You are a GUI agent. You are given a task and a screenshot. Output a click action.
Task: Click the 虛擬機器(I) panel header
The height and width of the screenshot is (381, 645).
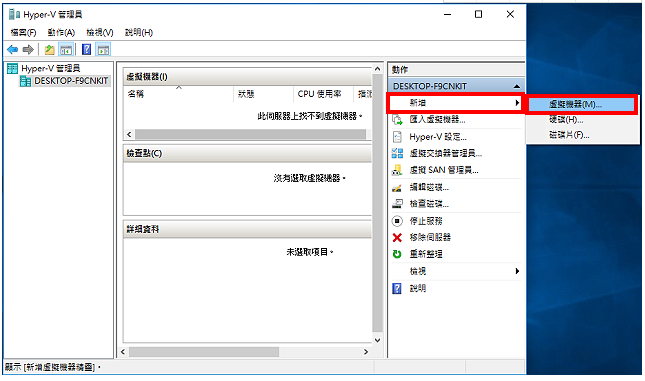click(x=247, y=77)
